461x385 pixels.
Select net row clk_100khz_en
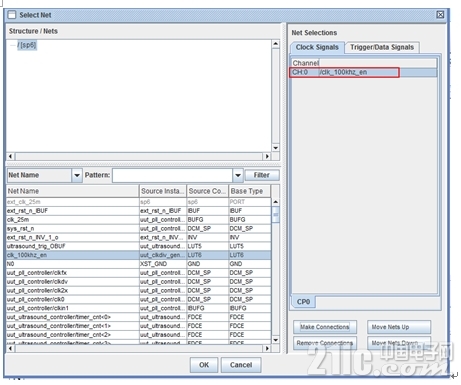(x=138, y=255)
